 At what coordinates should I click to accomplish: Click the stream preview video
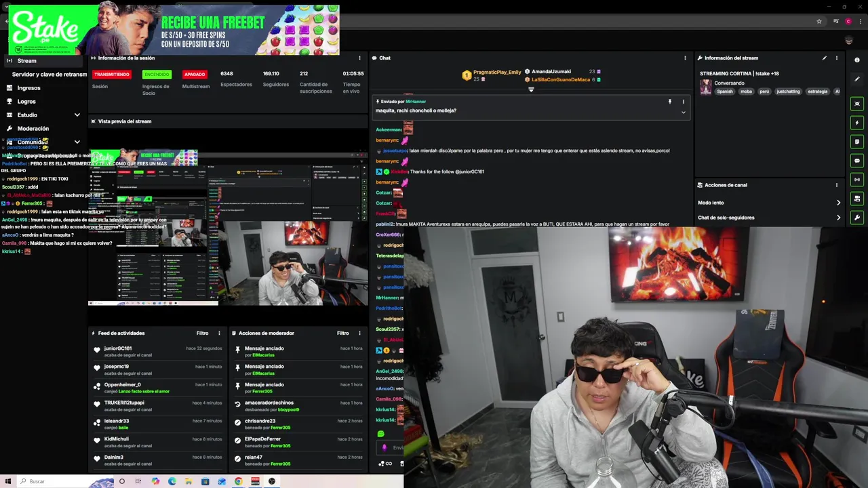(229, 228)
